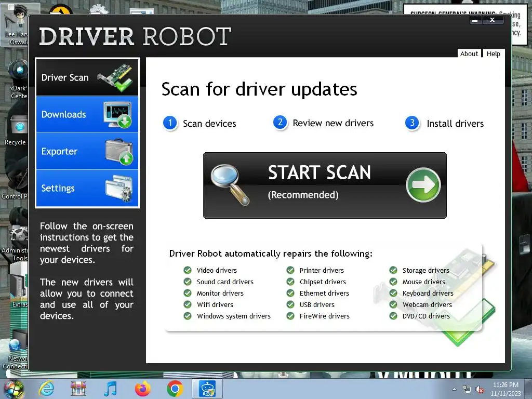Click the DRIVER ROBOT logo title
Screen dimensions: 532x399
click(x=135, y=37)
